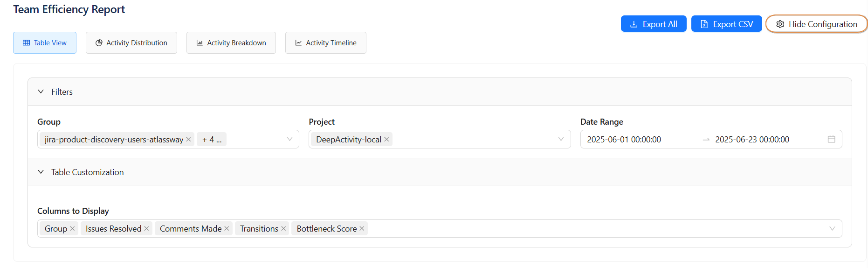Open the Project dropdown arrow

click(x=561, y=139)
